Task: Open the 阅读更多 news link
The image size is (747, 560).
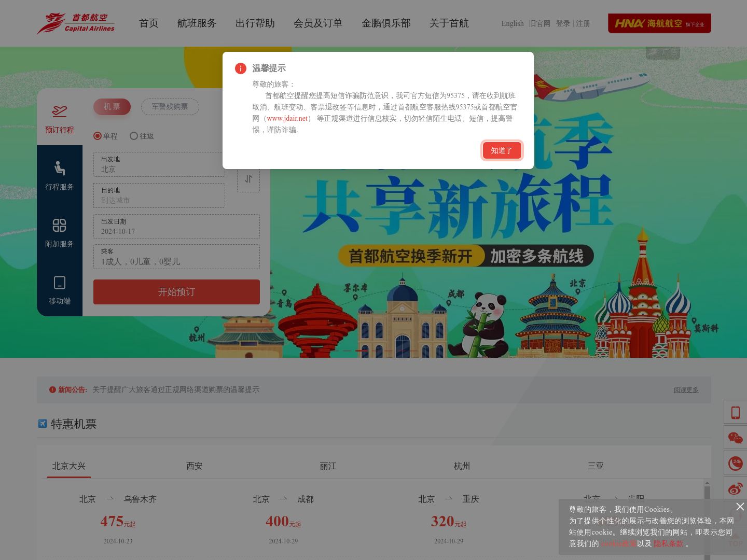Action: click(686, 390)
